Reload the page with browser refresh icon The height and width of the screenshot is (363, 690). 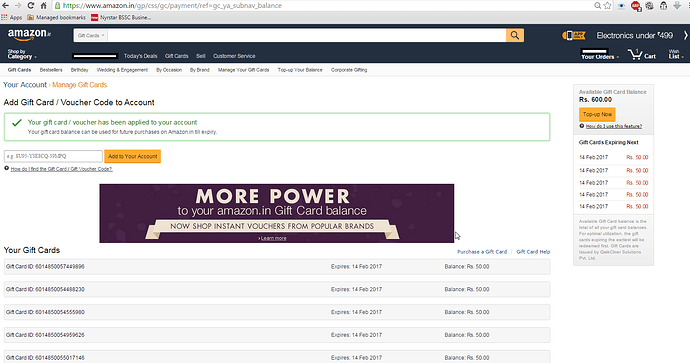pyautogui.click(x=30, y=5)
